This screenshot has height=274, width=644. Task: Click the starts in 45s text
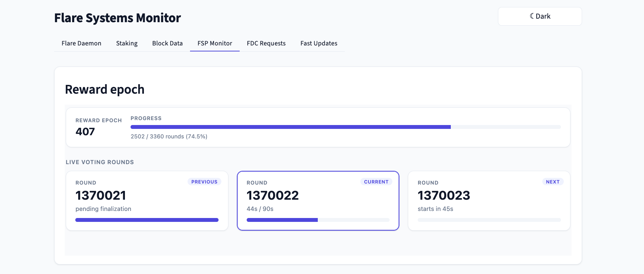[435, 209]
